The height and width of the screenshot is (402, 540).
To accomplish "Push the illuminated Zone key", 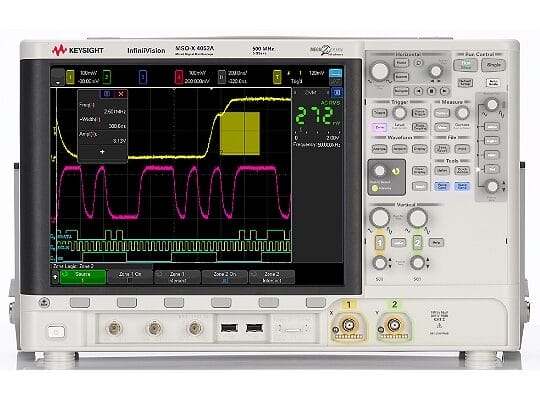I will click(x=380, y=127).
